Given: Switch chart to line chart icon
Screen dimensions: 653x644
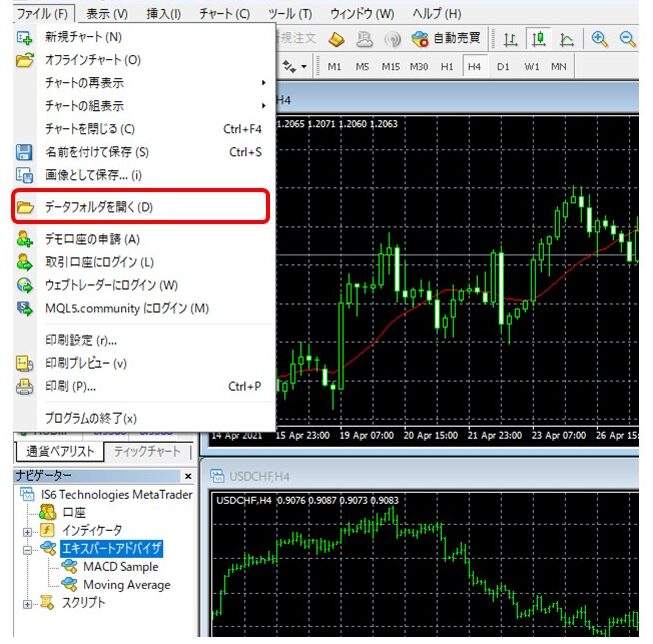Looking at the screenshot, I should point(567,39).
